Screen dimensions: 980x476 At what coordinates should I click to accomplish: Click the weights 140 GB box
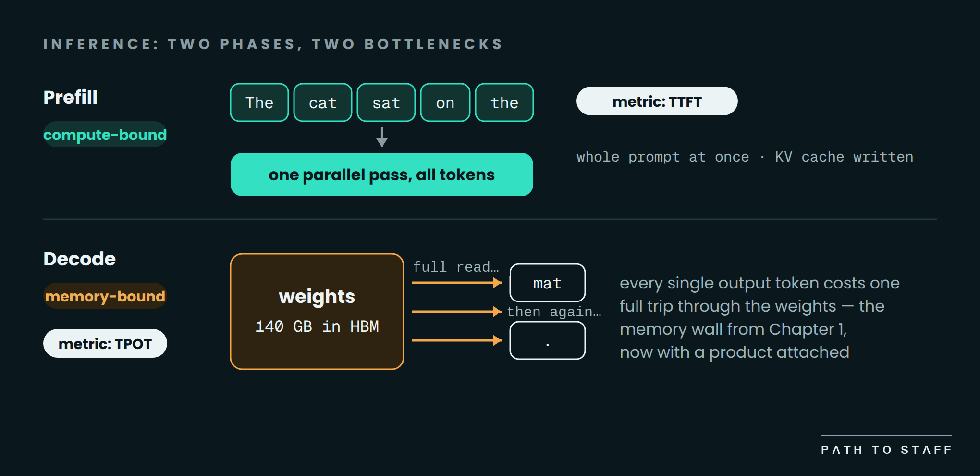[317, 312]
